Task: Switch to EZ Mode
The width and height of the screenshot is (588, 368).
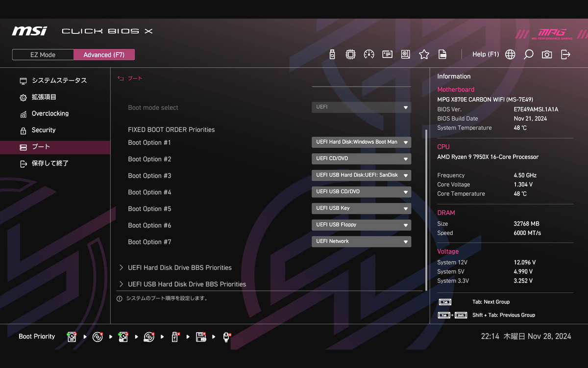Action: pyautogui.click(x=43, y=55)
